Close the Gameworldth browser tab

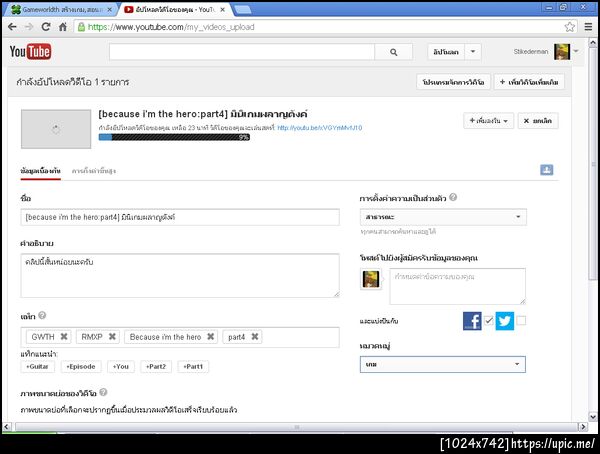coord(110,10)
